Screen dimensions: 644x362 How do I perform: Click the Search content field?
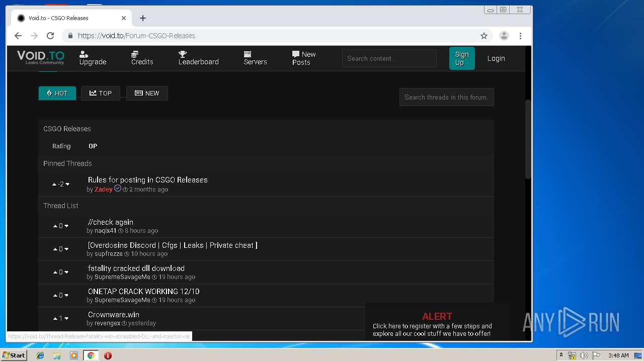pyautogui.click(x=389, y=58)
